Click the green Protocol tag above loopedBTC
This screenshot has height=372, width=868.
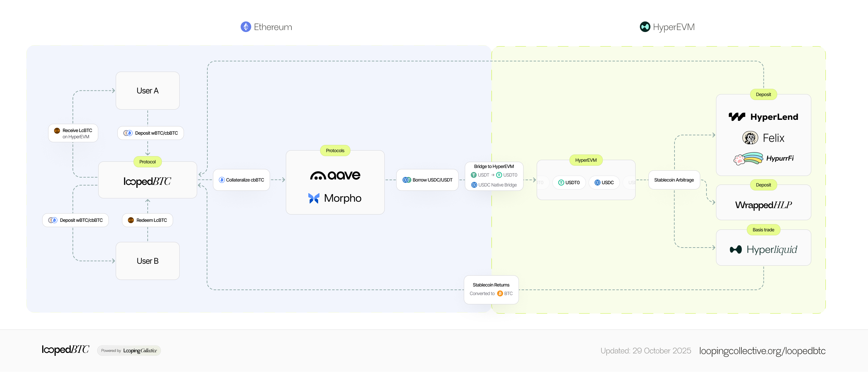(x=147, y=162)
